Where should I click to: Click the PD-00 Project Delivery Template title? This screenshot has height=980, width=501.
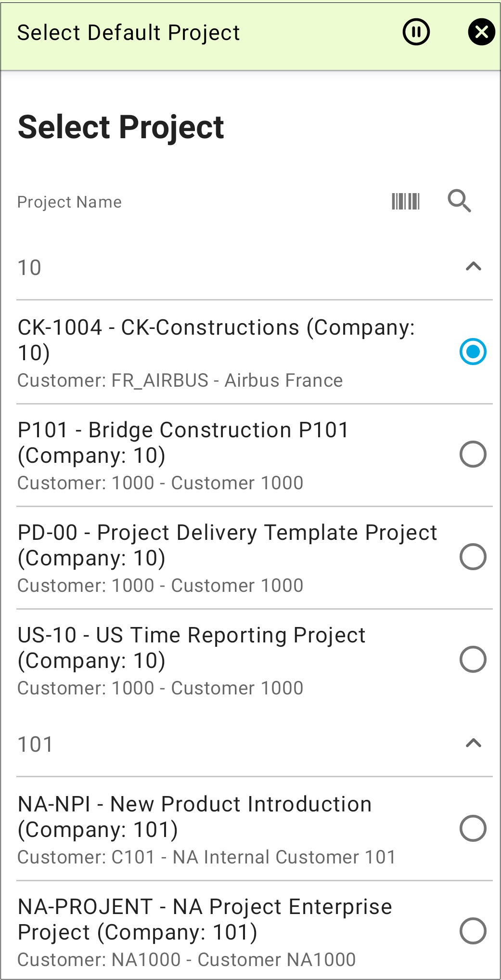(227, 545)
